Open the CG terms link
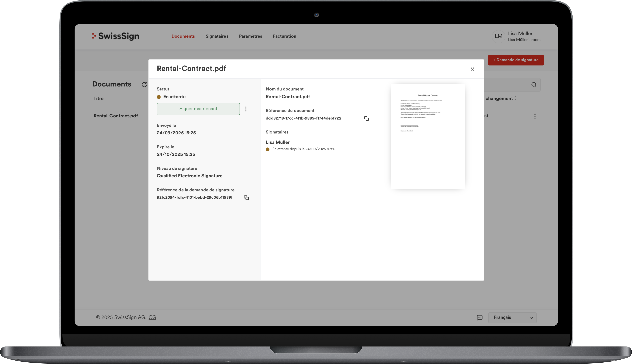This screenshot has height=364, width=632. pos(152,317)
